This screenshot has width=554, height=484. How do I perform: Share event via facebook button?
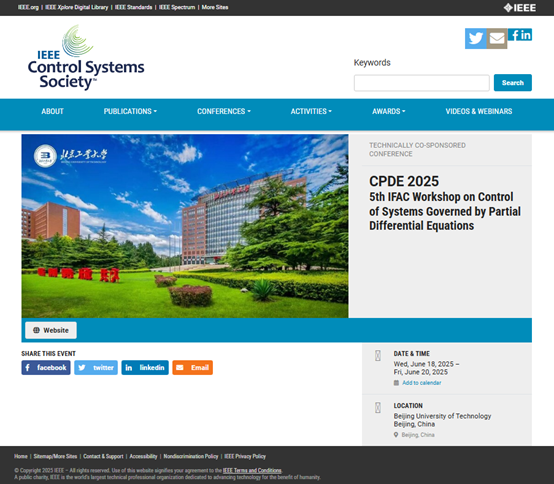(46, 367)
